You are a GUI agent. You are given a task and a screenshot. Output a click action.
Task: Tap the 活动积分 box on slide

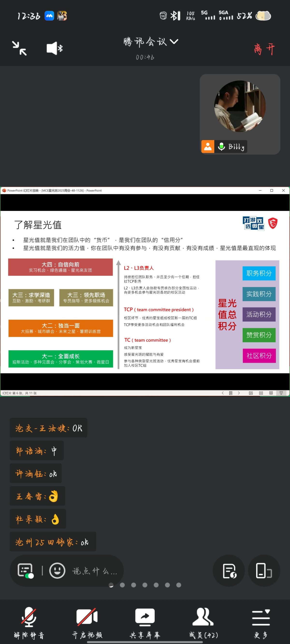(x=259, y=315)
